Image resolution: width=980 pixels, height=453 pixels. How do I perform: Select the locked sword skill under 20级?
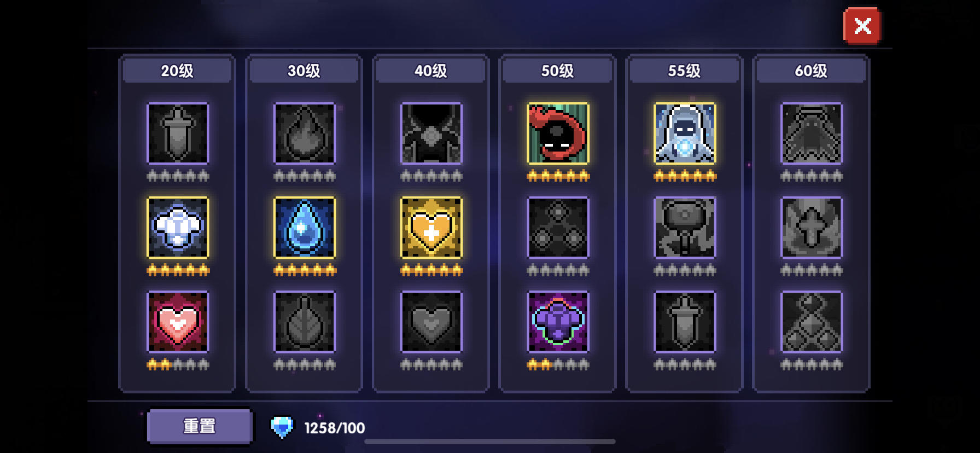[178, 133]
